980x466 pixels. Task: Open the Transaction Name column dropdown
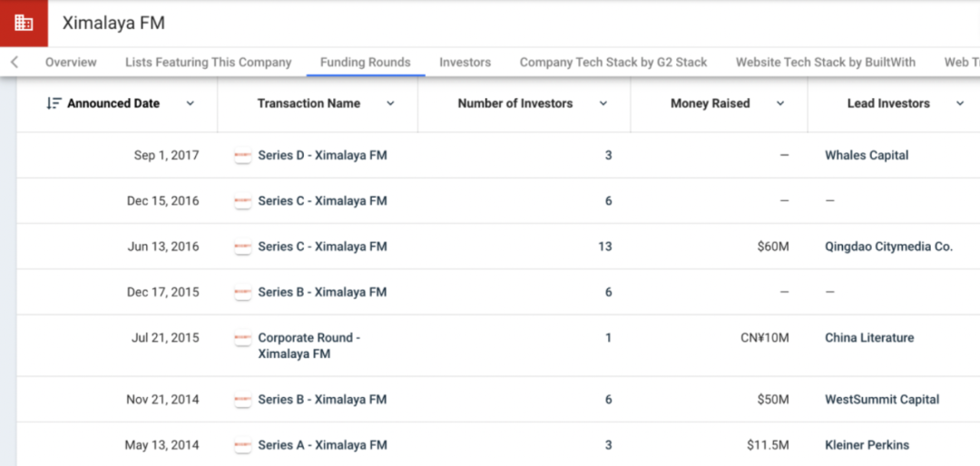coord(390,103)
